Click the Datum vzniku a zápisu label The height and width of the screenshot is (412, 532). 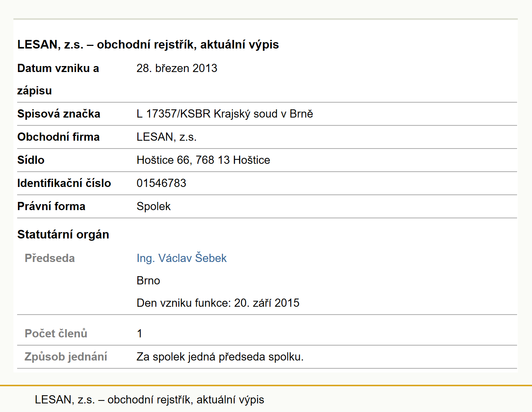[58, 79]
